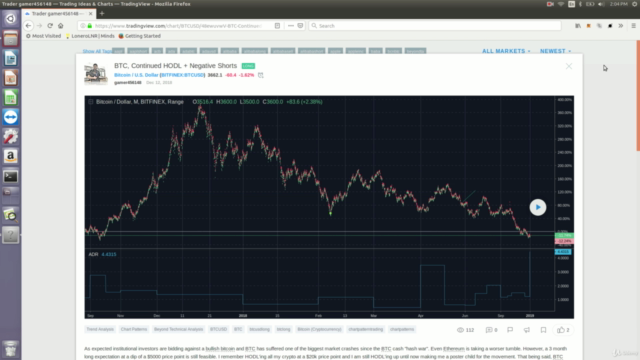Screen dimensions: 640x360
Task: Go back with the browser back arrow
Action: [x=28, y=26]
